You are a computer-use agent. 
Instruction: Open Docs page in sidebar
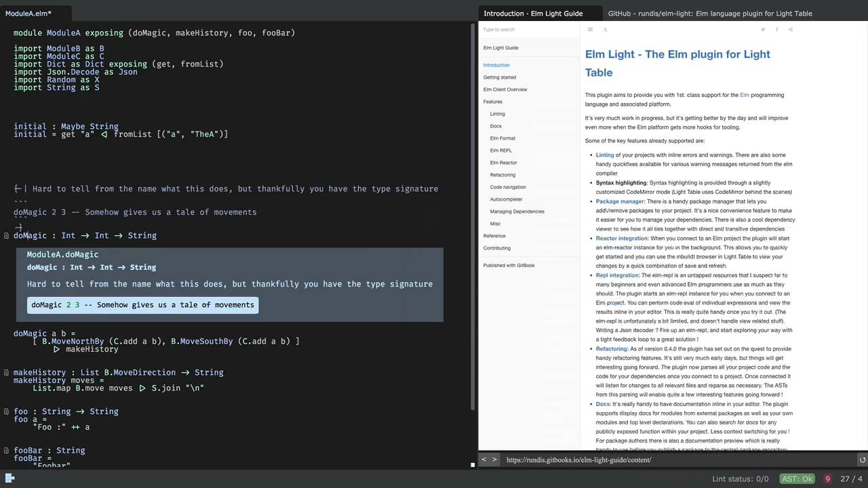496,126
